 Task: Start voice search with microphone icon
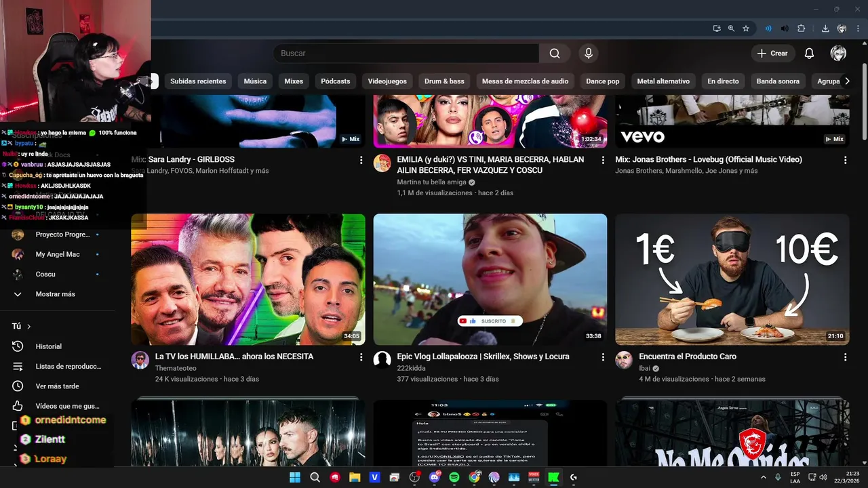coord(588,54)
